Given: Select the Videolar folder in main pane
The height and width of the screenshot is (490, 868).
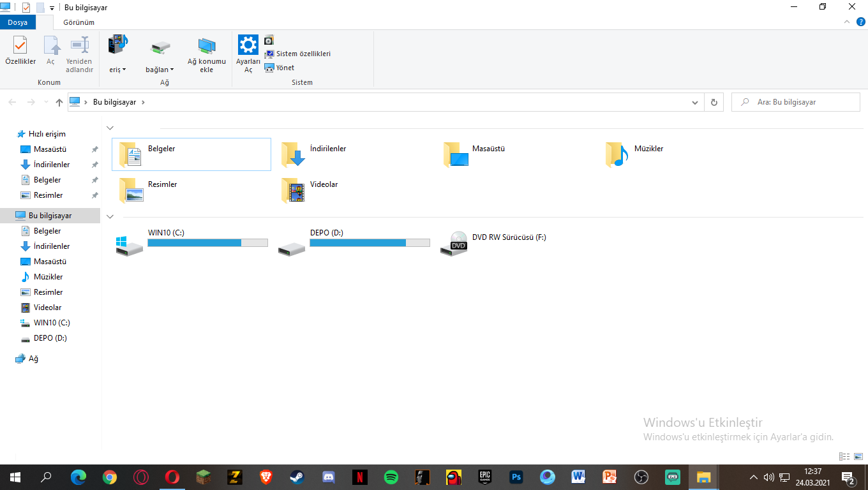Looking at the screenshot, I should (354, 190).
